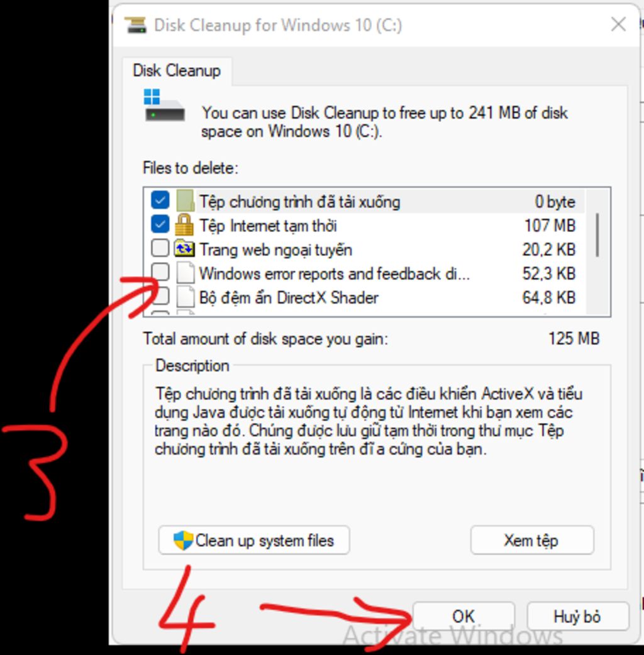Check the Trang web ngoại tuyến checkbox
Screen dimensions: 644x655
(160, 248)
